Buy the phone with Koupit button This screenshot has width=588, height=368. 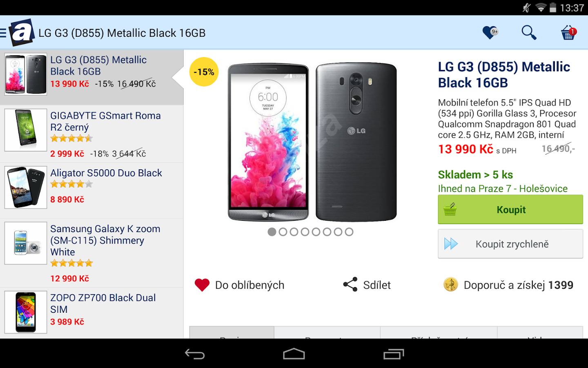pos(510,209)
